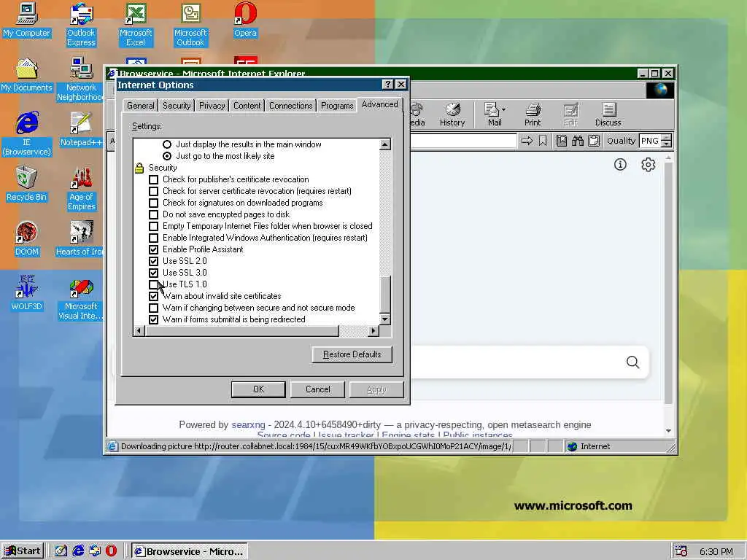This screenshot has width=747, height=560.
Task: Select the Microsoft Visual InterDev desktop shortcut
Action: (80, 300)
